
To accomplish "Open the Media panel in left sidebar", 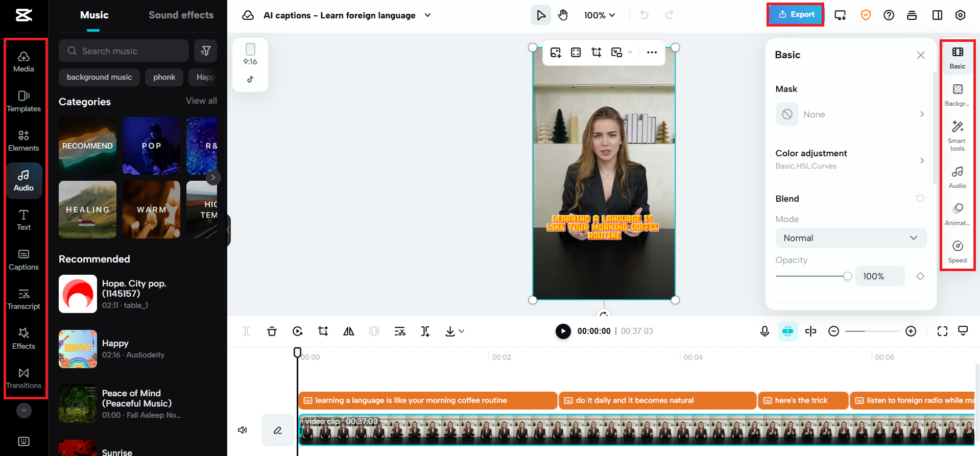I will [x=23, y=61].
